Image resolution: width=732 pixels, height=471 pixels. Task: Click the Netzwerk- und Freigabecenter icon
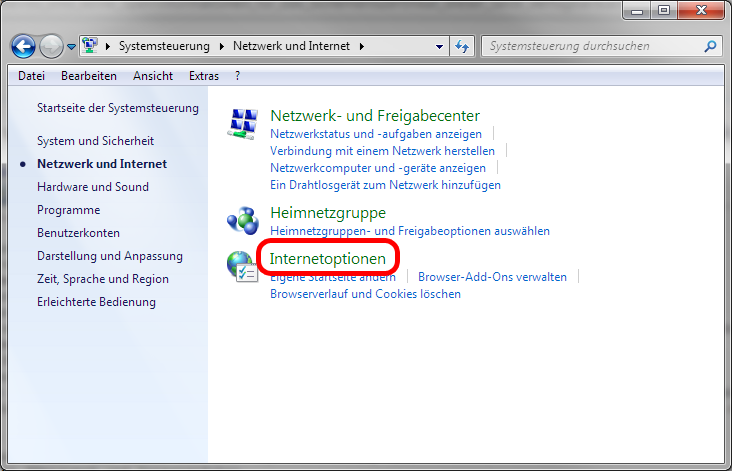pos(243,124)
